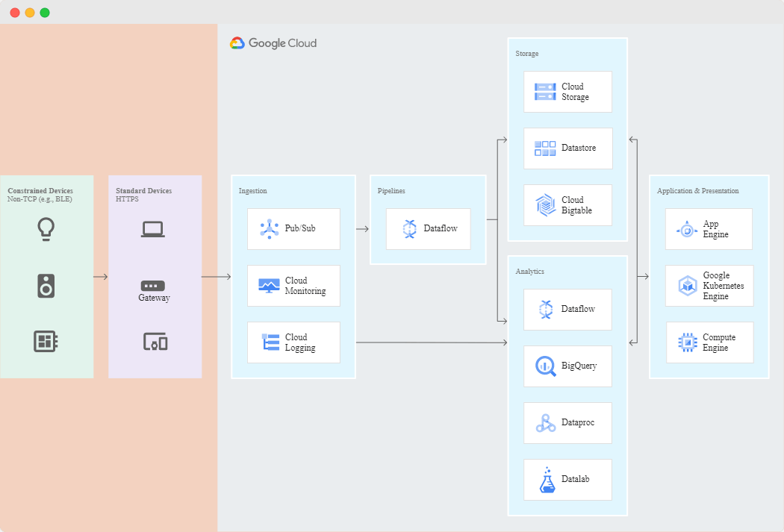Screen dimensions: 784x532
Task: Click the Cloud Logging icon
Action: 270,342
